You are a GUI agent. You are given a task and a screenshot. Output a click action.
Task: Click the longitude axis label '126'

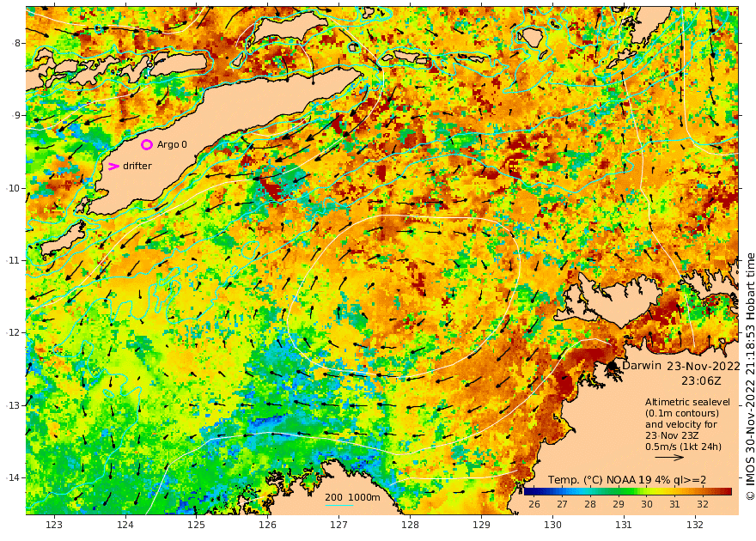point(267,525)
